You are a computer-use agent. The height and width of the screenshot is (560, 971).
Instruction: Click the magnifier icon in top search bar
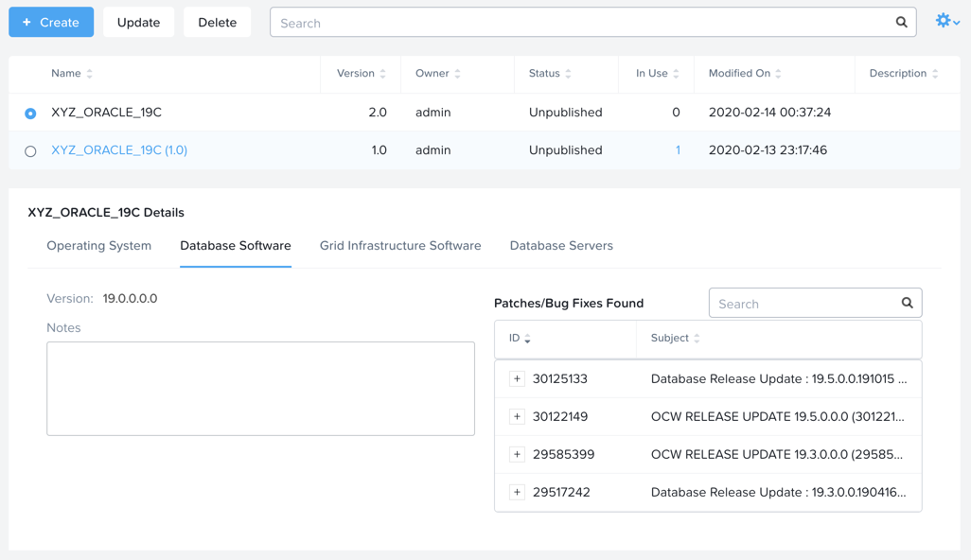pyautogui.click(x=902, y=23)
